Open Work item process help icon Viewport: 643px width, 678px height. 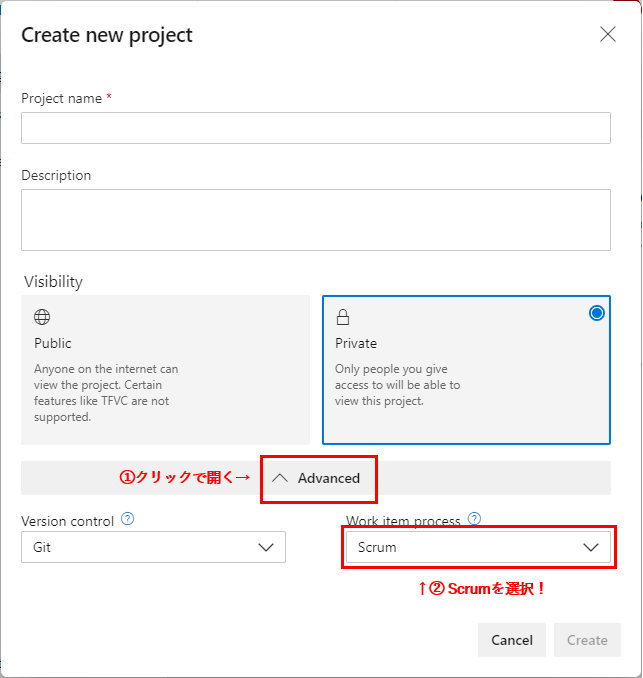point(474,518)
